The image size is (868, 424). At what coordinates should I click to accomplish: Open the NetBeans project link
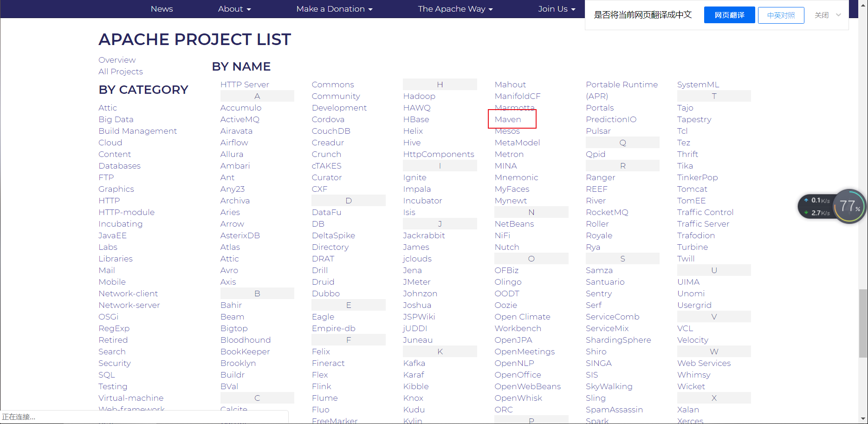coord(514,224)
